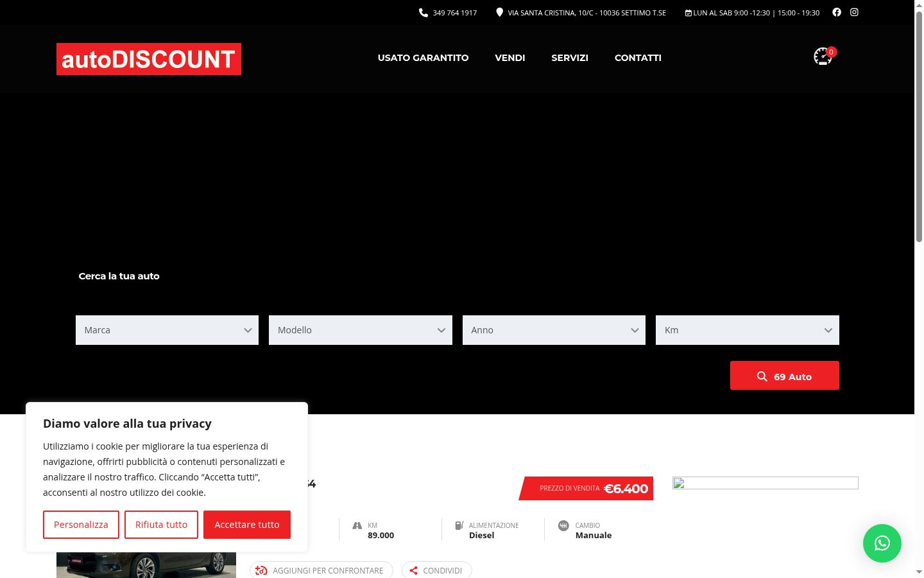Click the gearbox Cambio icon
The image size is (924, 578).
coord(563,525)
